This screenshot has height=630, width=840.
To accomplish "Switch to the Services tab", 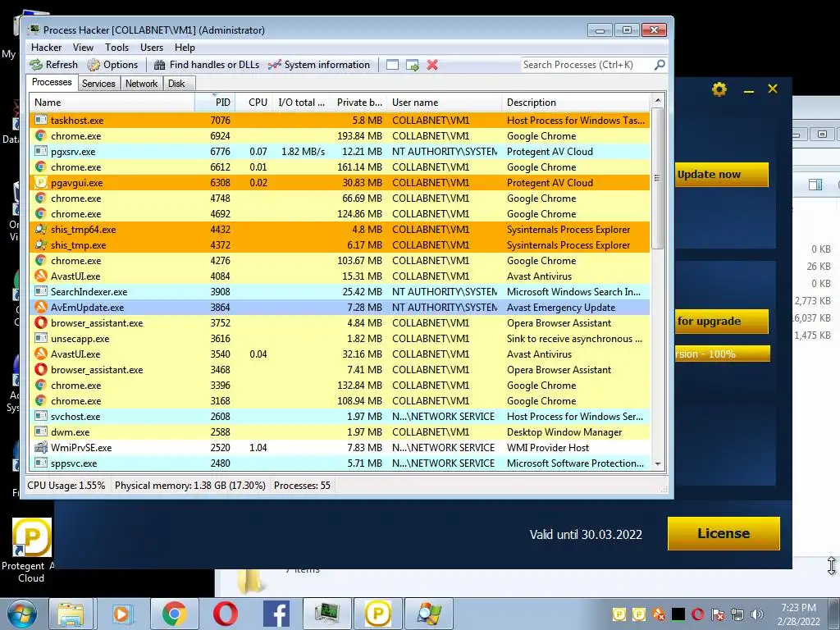I will [98, 84].
